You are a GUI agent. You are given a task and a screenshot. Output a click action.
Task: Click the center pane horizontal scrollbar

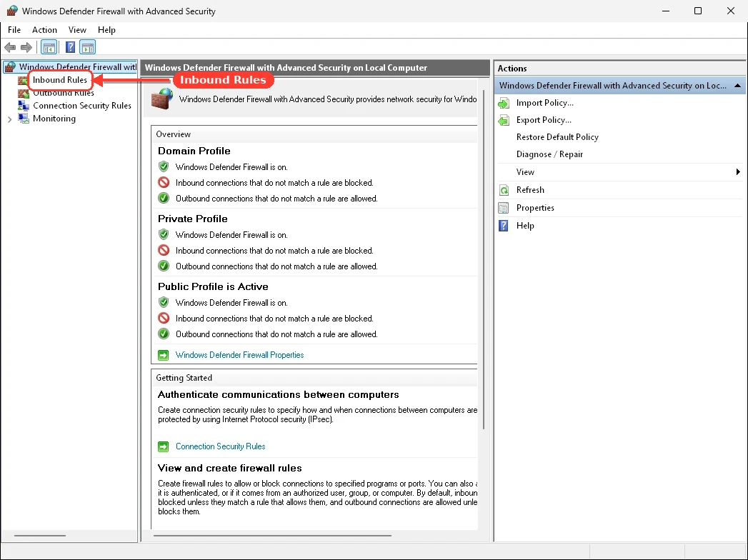pyautogui.click(x=272, y=536)
